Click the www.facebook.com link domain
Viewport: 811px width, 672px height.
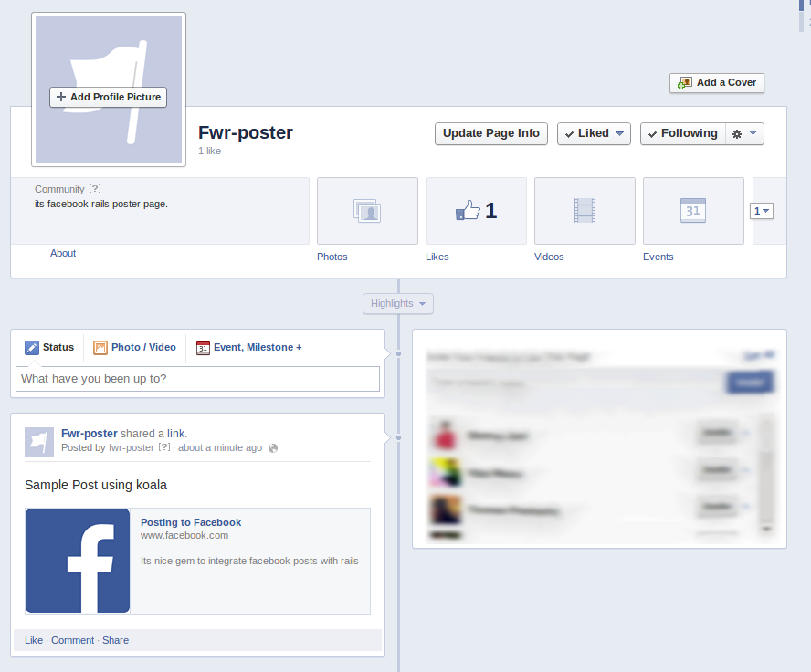click(184, 536)
